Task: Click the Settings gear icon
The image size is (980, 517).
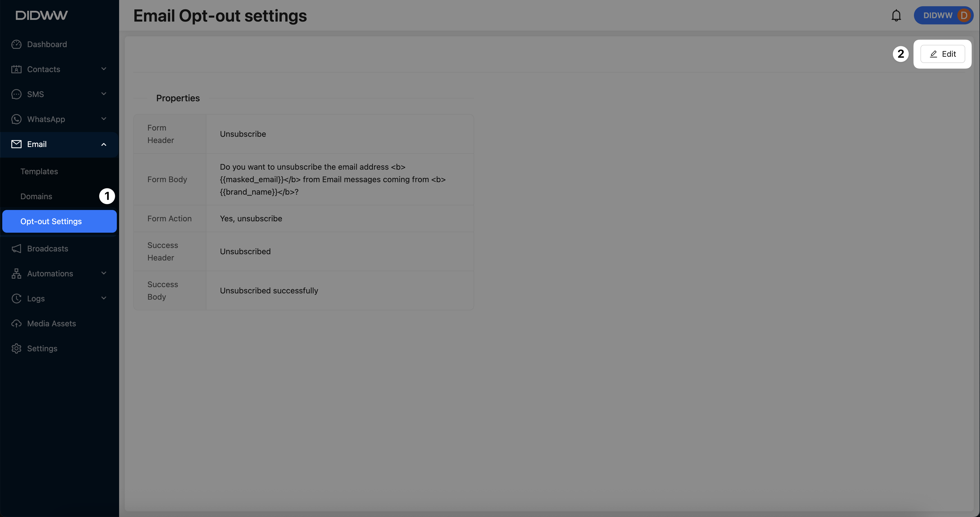Action: pos(16,348)
